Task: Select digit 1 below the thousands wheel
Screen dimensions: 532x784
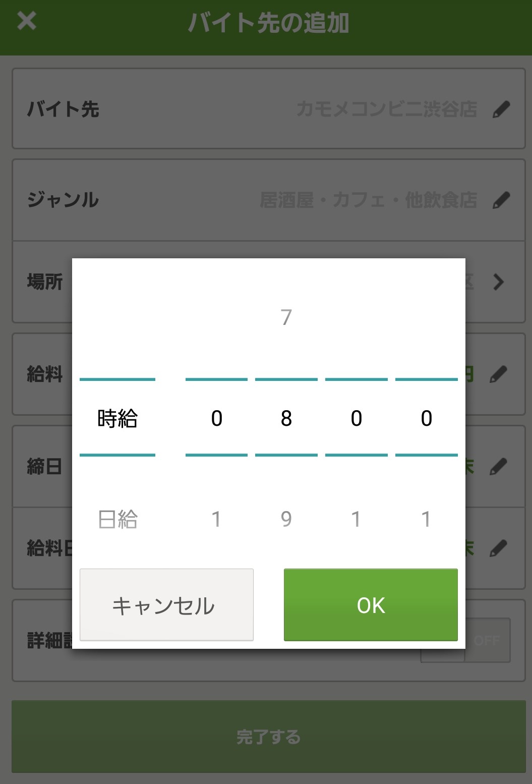Action: 216,519
